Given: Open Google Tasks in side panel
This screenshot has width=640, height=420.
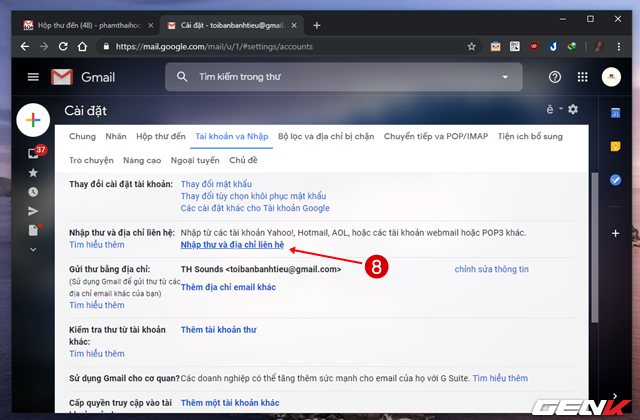Looking at the screenshot, I should 615,180.
